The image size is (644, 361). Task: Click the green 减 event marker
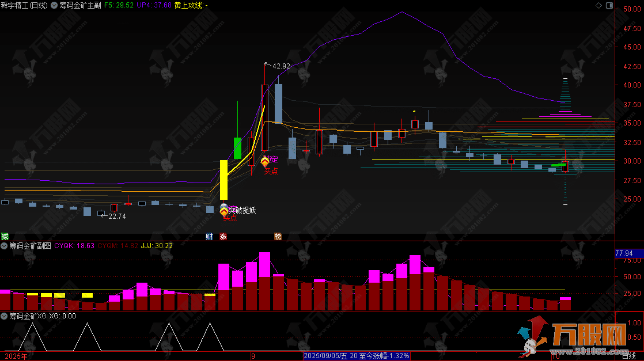pyautogui.click(x=5, y=236)
